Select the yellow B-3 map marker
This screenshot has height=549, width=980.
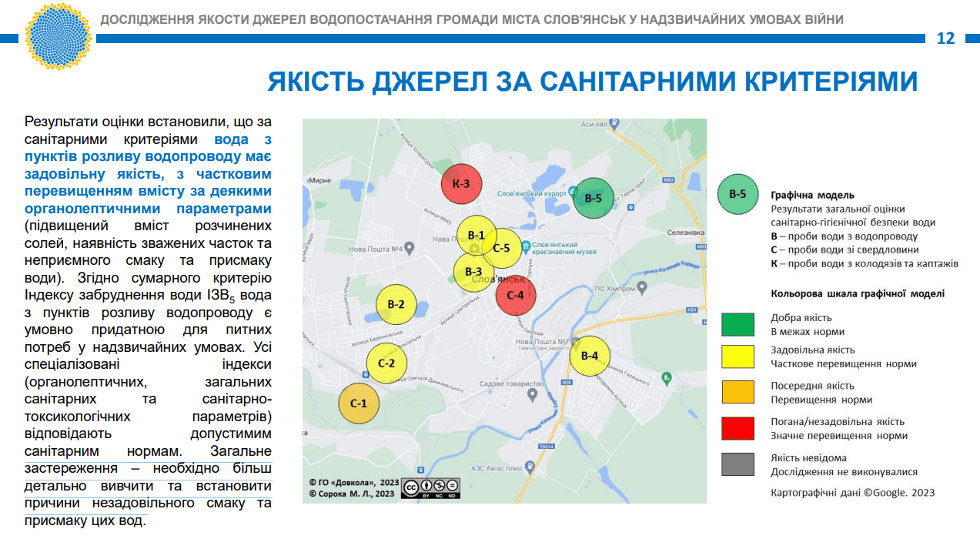pyautogui.click(x=473, y=272)
